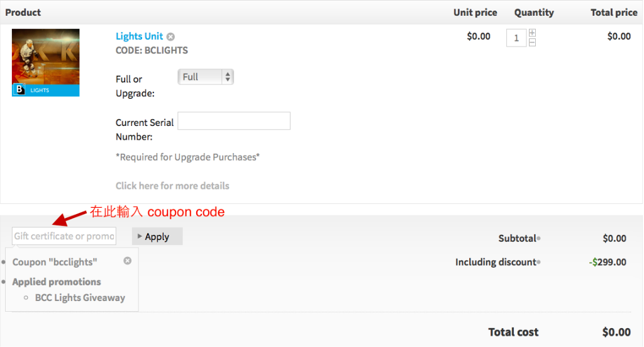
Task: Decrease quantity with minus icon
Action: coord(532,43)
